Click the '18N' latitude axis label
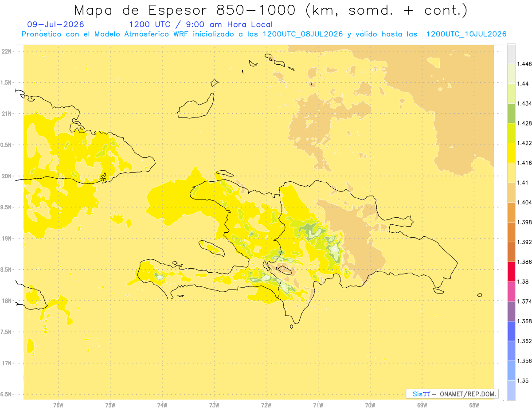 point(7,301)
